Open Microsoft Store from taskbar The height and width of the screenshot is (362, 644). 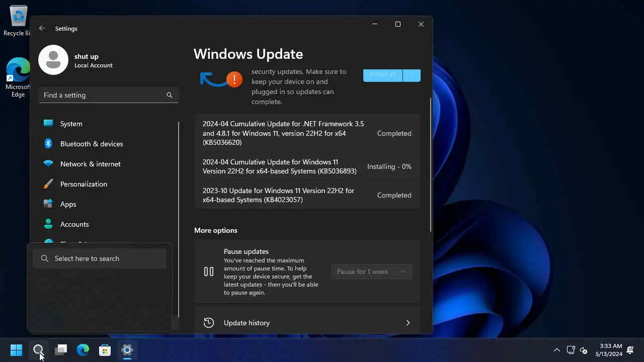[105, 350]
